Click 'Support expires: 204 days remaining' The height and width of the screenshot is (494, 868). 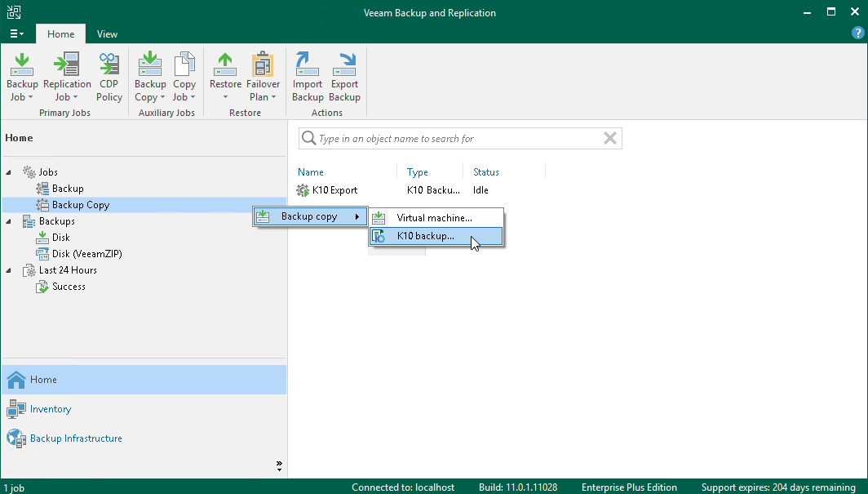778,487
